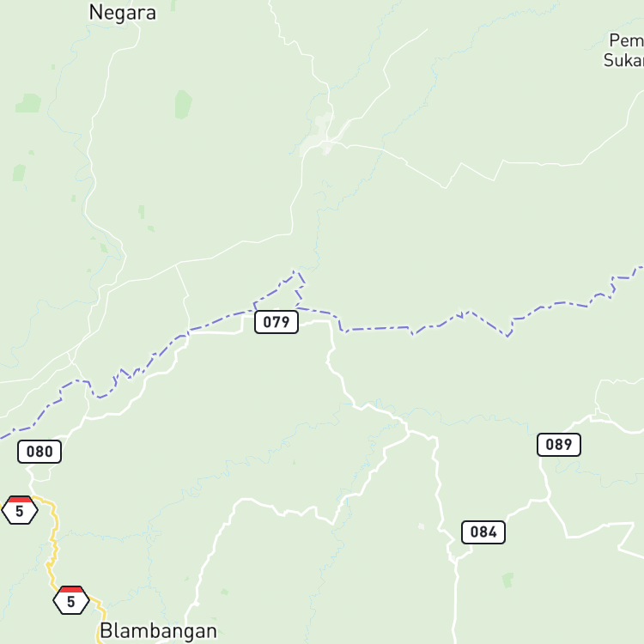Click the thin road fork northwest of 079
This screenshot has width=644, height=644.
click(176, 265)
